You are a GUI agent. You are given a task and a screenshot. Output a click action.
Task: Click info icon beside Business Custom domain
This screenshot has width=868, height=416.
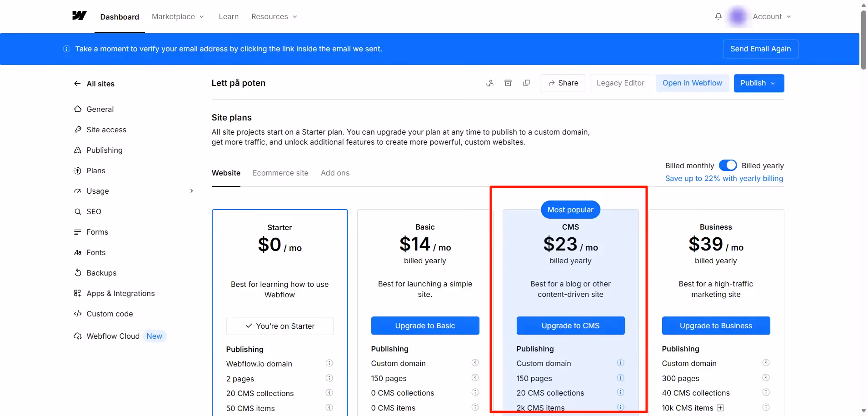tap(766, 362)
